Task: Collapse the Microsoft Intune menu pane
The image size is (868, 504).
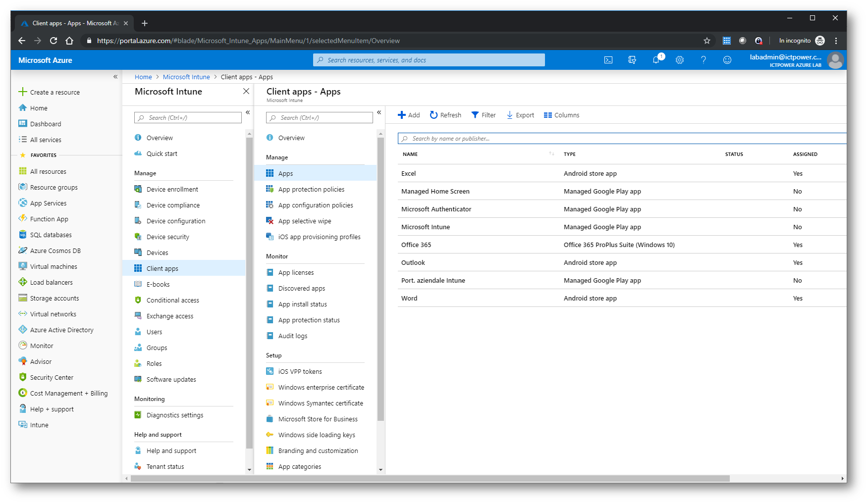Action: pyautogui.click(x=248, y=112)
